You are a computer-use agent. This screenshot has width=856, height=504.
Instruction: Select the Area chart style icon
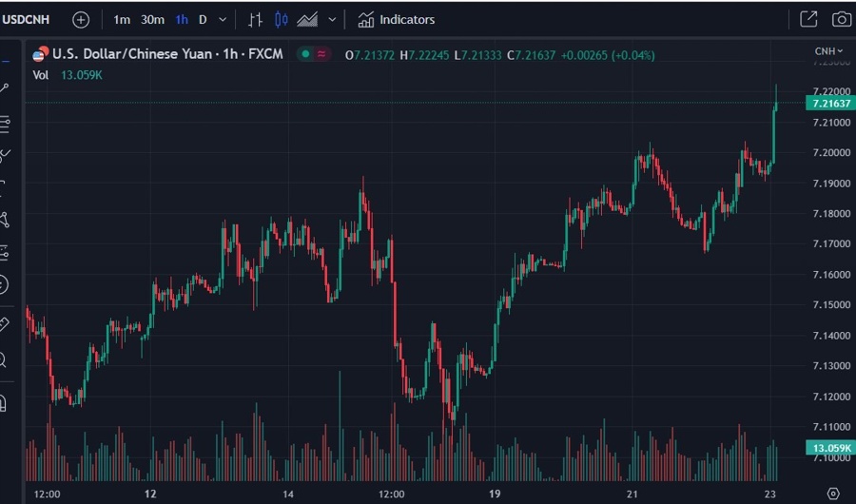(x=307, y=20)
